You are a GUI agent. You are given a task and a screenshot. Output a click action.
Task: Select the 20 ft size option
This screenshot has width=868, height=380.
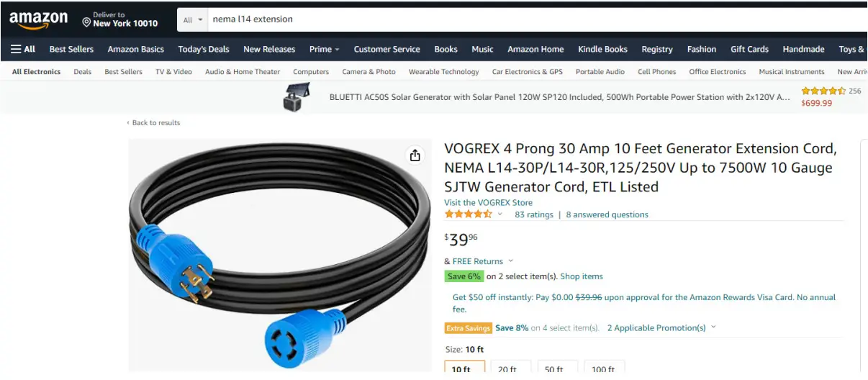click(510, 367)
